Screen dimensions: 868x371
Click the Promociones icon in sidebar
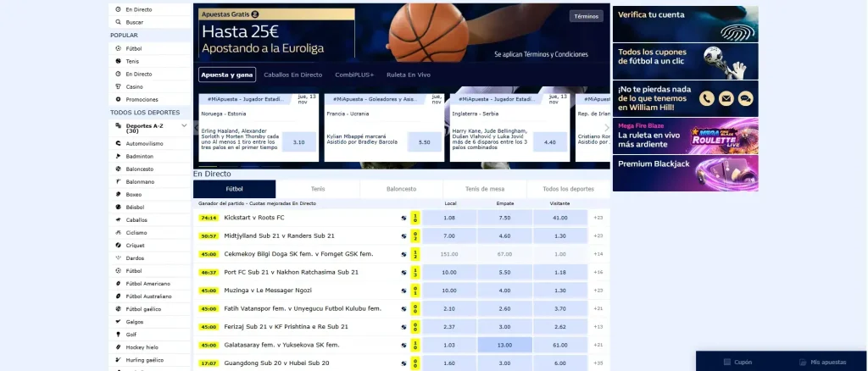pyautogui.click(x=118, y=99)
